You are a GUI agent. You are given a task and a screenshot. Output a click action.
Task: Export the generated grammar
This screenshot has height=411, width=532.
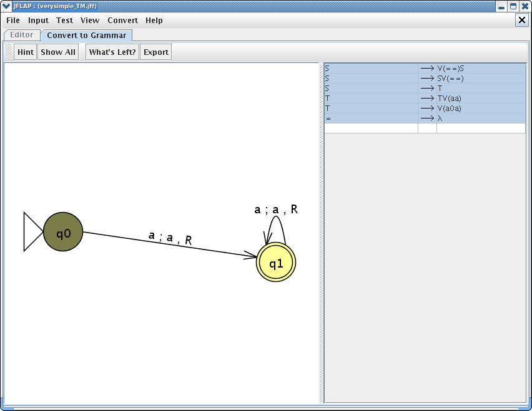[x=155, y=52]
